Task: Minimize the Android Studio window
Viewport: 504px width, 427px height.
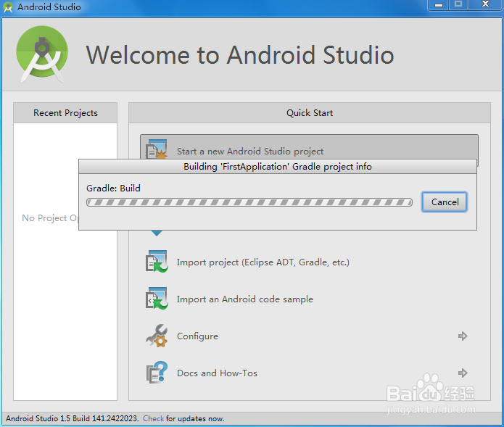Action: coord(439,5)
